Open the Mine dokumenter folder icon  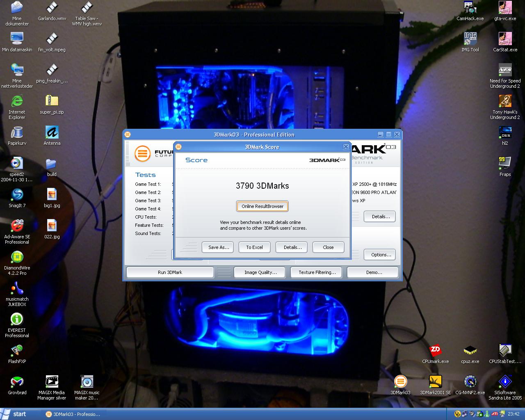(x=17, y=8)
